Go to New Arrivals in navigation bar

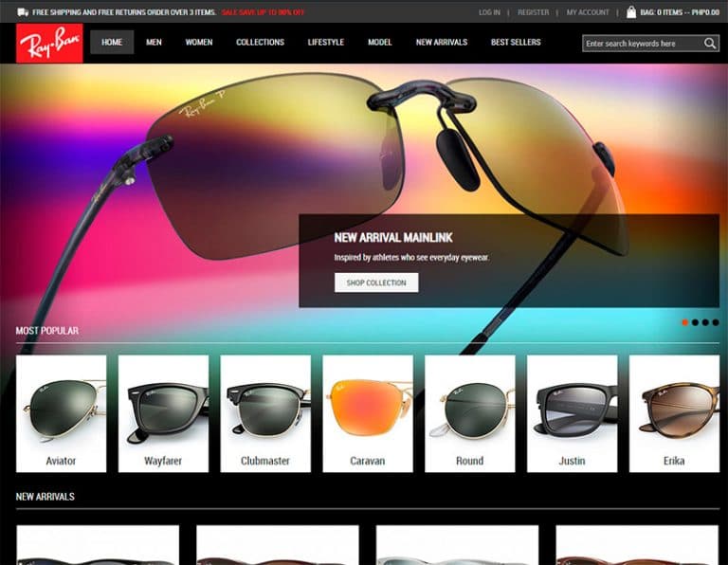tap(442, 43)
